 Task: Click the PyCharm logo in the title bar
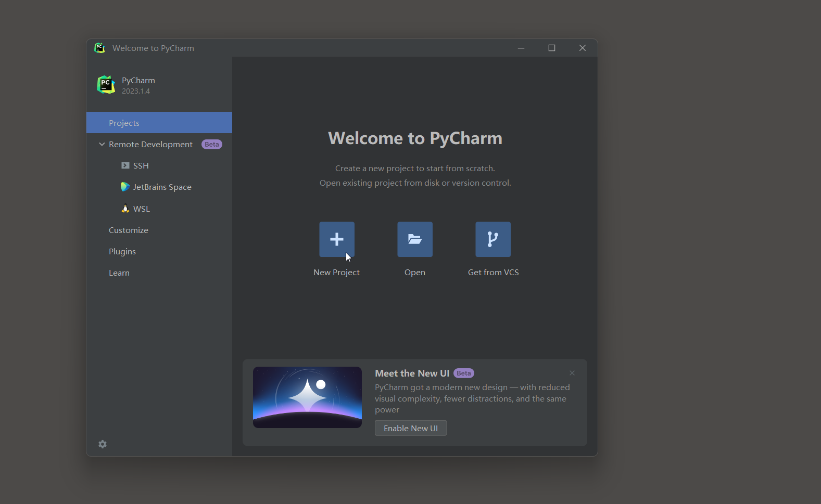99,48
